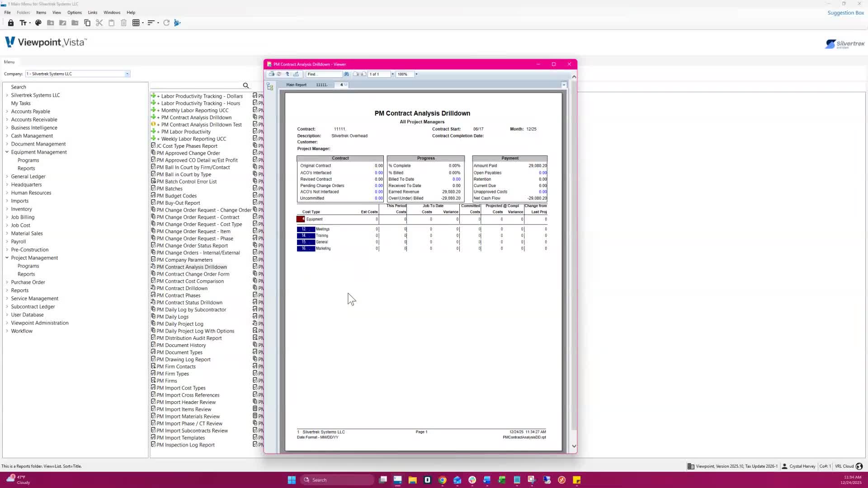Screen dimensions: 868x488
Task: Open the Company dropdown selector
Action: 127,74
